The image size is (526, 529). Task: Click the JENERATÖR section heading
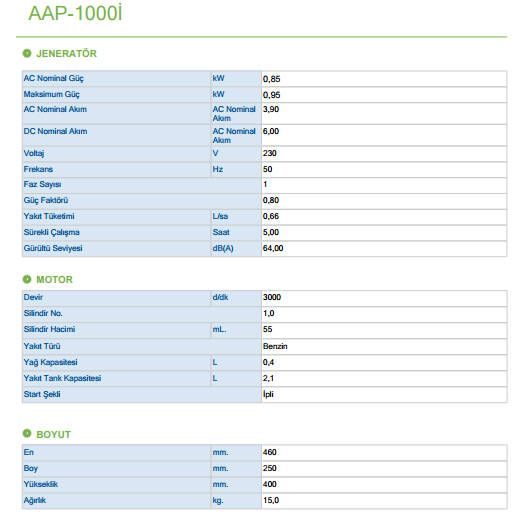pos(66,54)
